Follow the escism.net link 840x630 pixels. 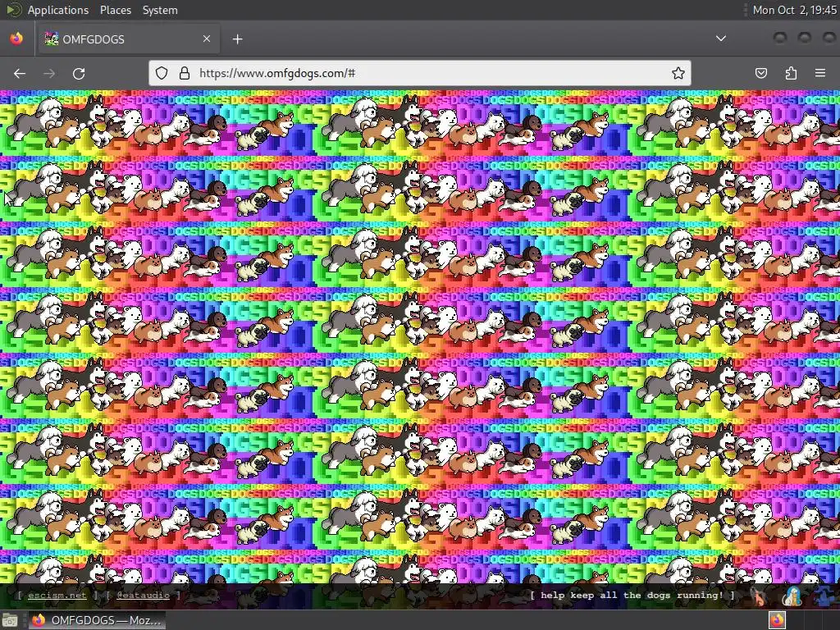tap(57, 596)
